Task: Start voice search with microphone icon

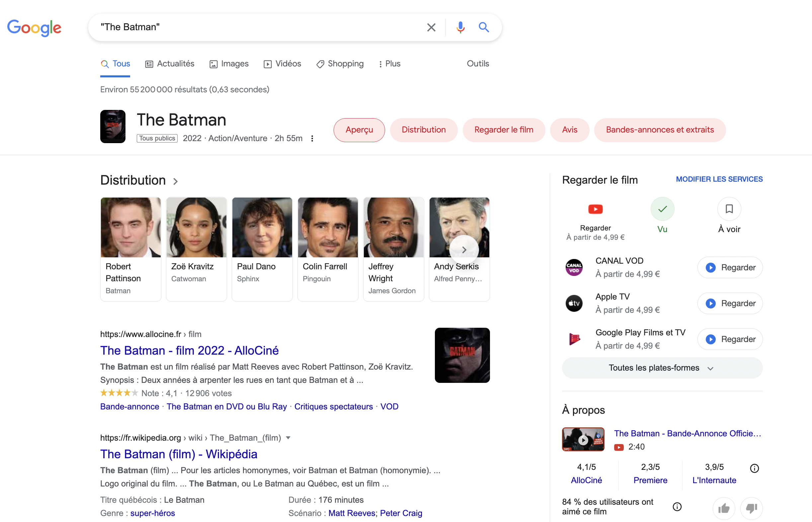Action: [460, 27]
